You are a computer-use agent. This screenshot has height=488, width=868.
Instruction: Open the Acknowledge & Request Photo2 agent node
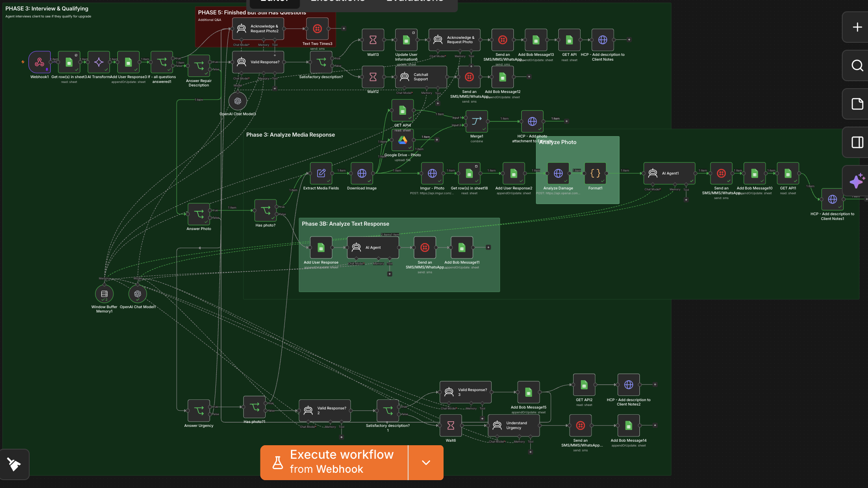258,29
